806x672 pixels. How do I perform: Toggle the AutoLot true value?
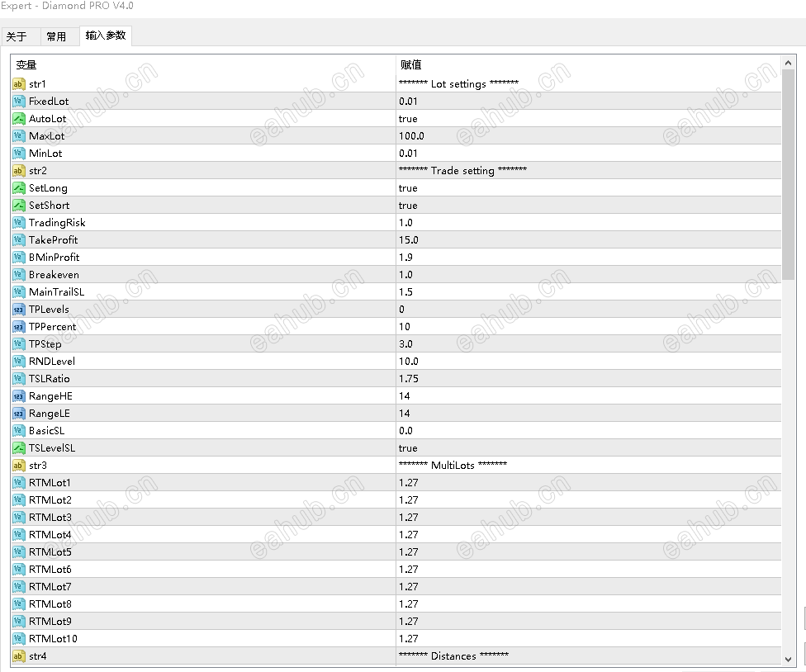click(x=408, y=119)
